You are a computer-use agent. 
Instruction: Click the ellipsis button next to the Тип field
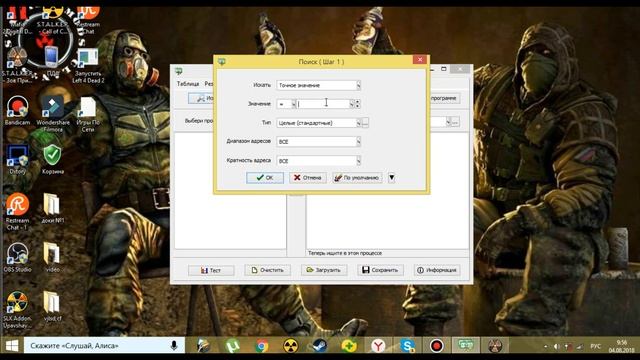(365, 123)
